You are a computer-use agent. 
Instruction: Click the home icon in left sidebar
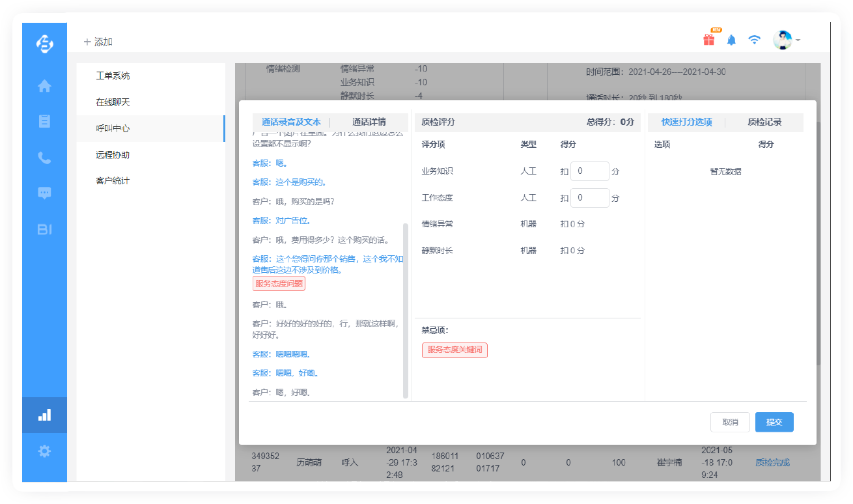pyautogui.click(x=44, y=86)
